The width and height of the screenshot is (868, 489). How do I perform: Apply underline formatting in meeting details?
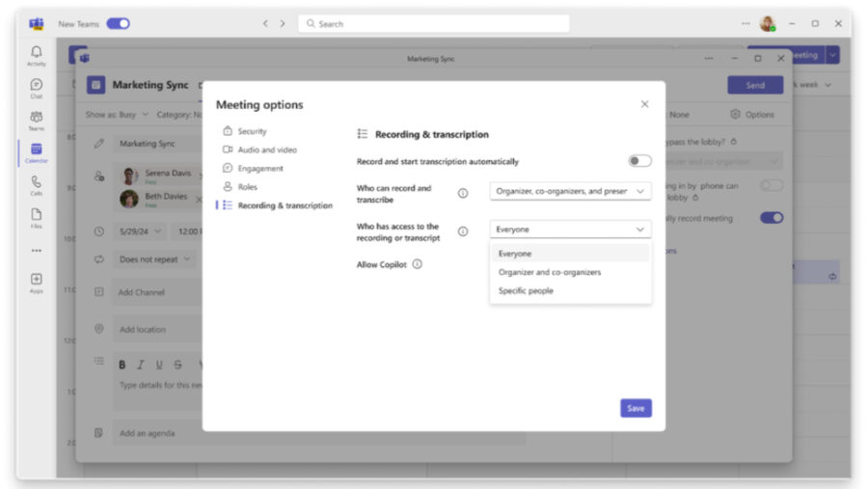159,365
